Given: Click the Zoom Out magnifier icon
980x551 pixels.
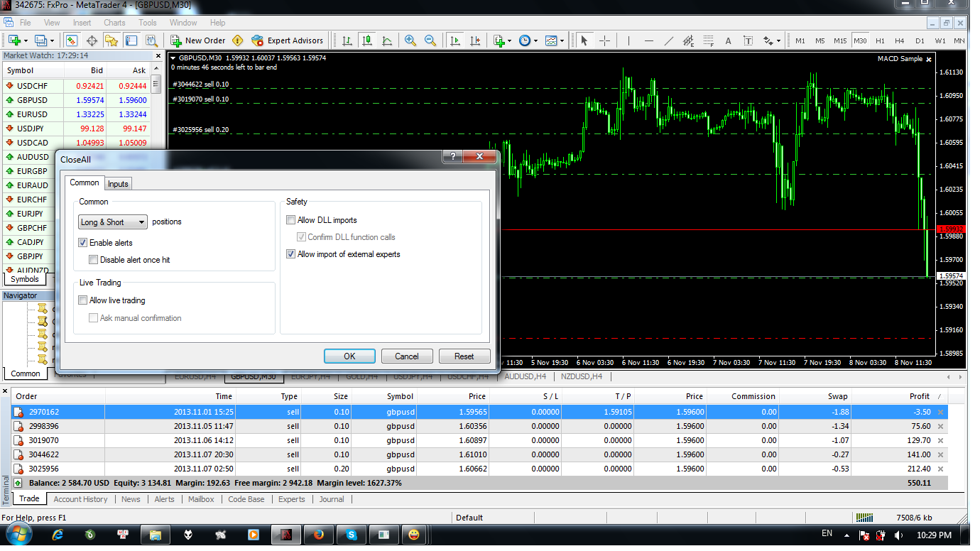Looking at the screenshot, I should tap(430, 40).
